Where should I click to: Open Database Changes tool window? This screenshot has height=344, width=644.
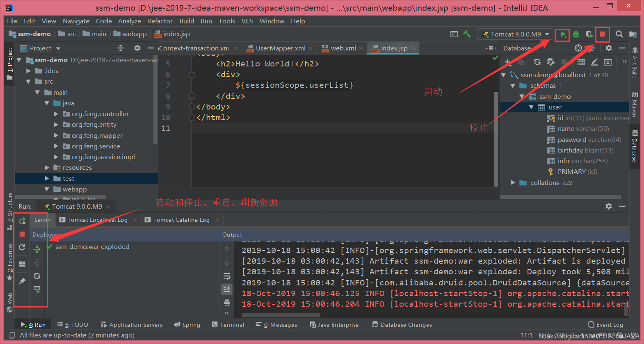[x=402, y=325]
